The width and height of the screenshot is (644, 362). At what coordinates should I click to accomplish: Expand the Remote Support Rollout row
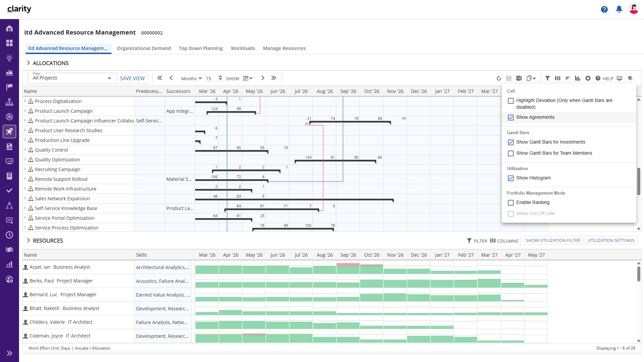coord(25,179)
